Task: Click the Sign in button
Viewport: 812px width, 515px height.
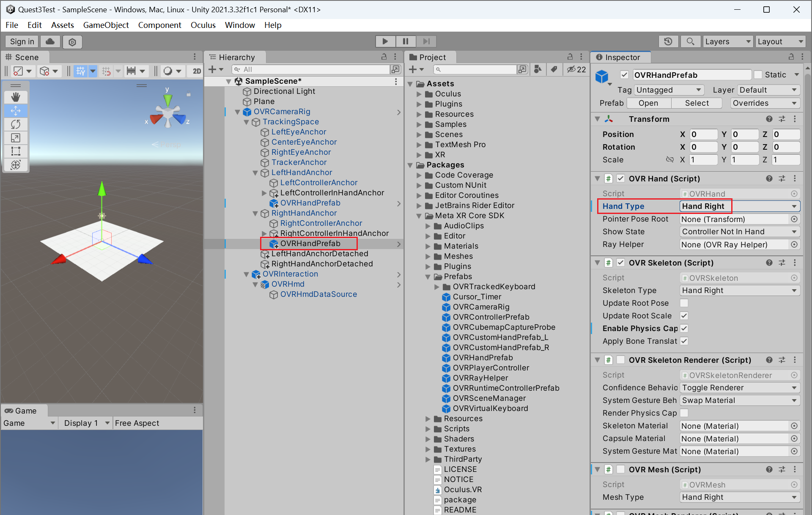Action: (22, 41)
